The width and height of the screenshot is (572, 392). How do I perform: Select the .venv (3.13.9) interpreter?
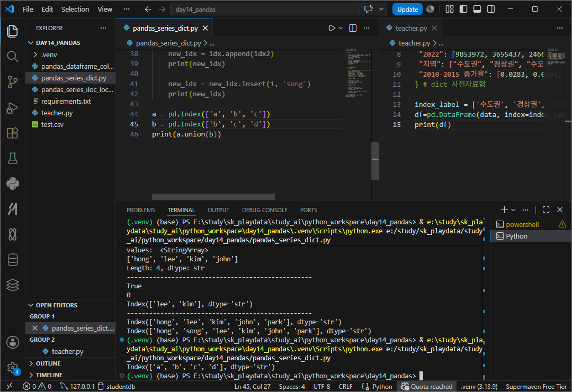coord(479,387)
